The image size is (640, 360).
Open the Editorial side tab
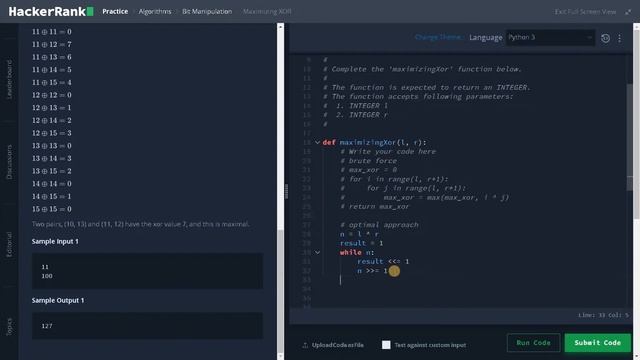pos(9,244)
